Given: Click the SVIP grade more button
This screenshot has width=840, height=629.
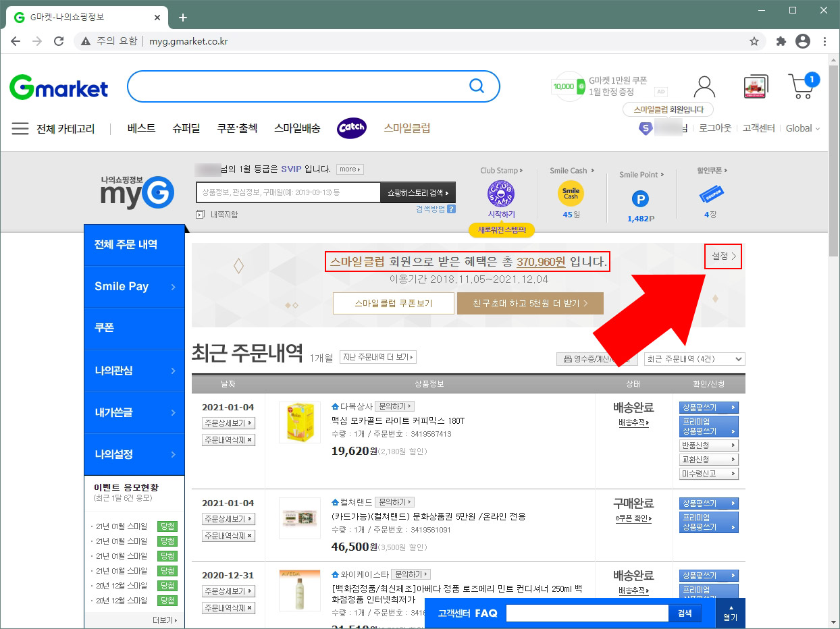Looking at the screenshot, I should [x=350, y=169].
